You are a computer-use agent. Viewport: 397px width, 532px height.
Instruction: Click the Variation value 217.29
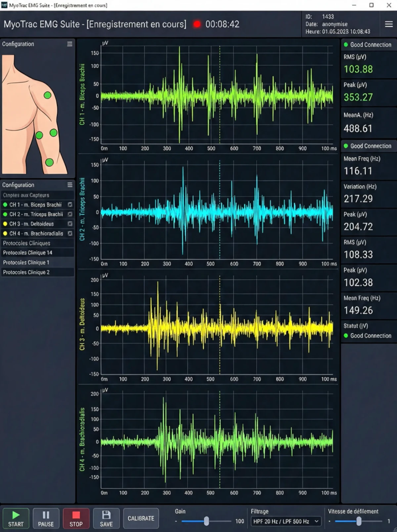pyautogui.click(x=358, y=199)
